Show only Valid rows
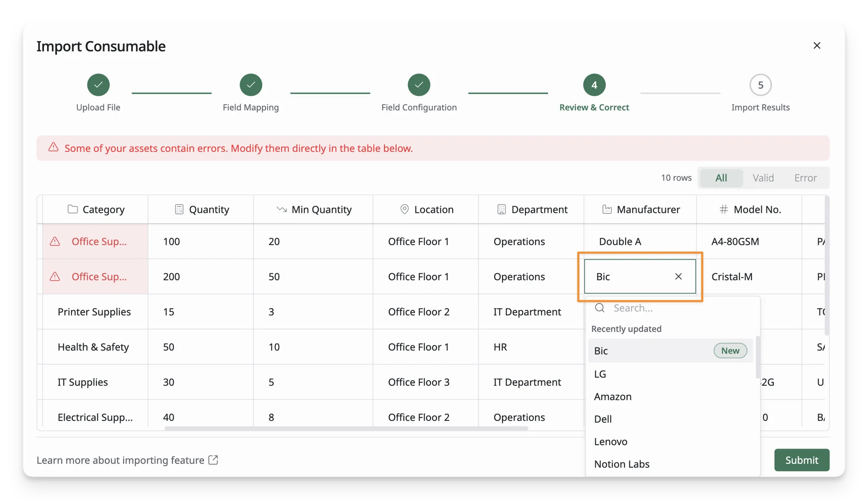 [x=763, y=178]
